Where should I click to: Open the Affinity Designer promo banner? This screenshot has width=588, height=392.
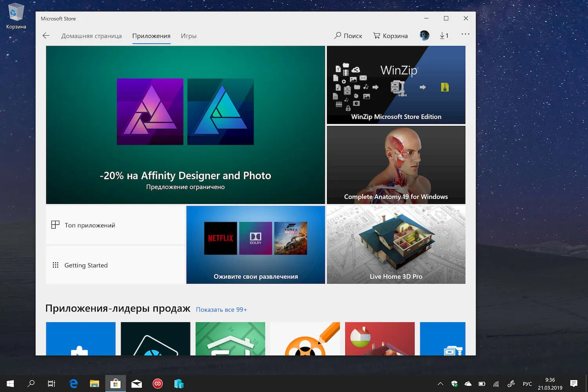coord(185,125)
